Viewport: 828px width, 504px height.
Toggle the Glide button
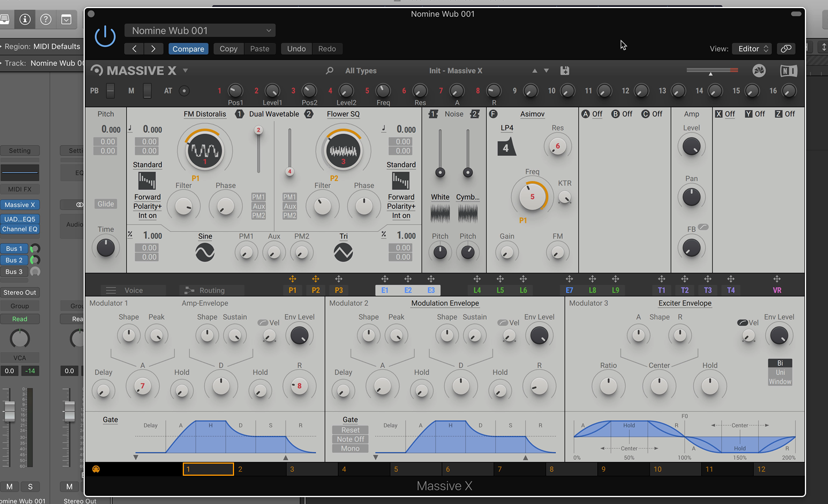106,204
